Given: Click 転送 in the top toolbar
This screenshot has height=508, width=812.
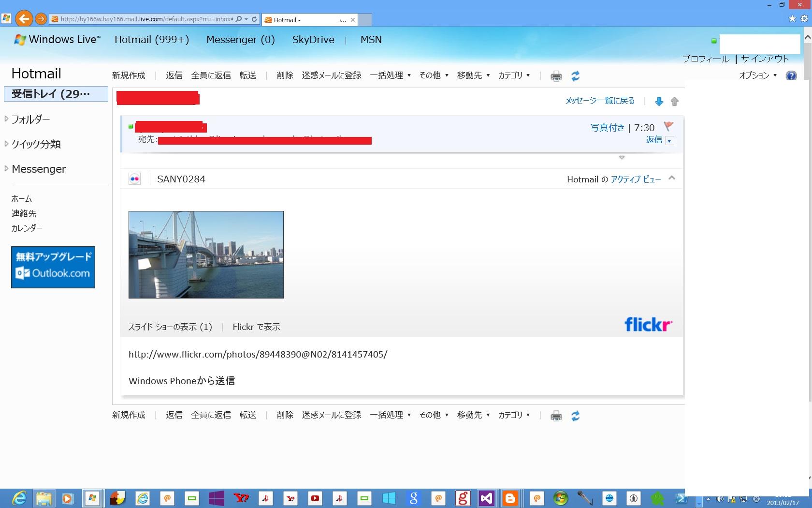Looking at the screenshot, I should point(248,75).
